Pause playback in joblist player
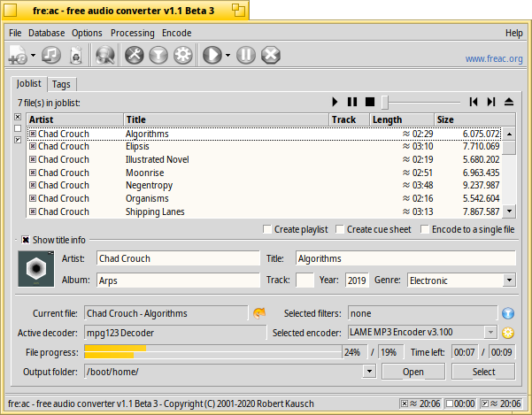Viewport: 532px width, 415px height. [x=352, y=102]
